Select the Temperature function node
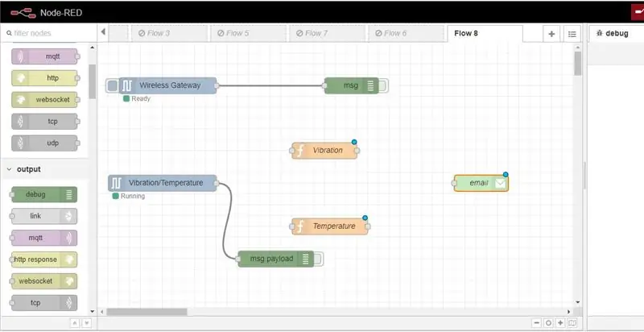Image resolution: width=644 pixels, height=332 pixels. tap(330, 226)
